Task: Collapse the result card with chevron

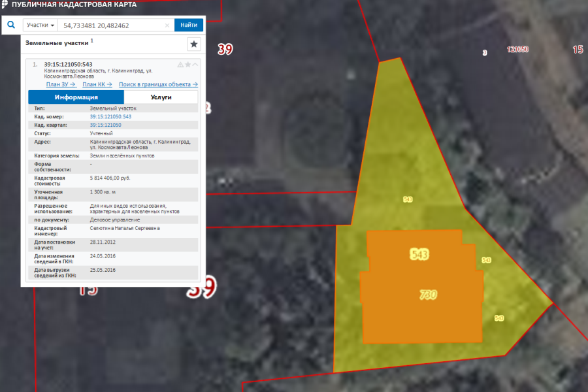Action: point(195,64)
